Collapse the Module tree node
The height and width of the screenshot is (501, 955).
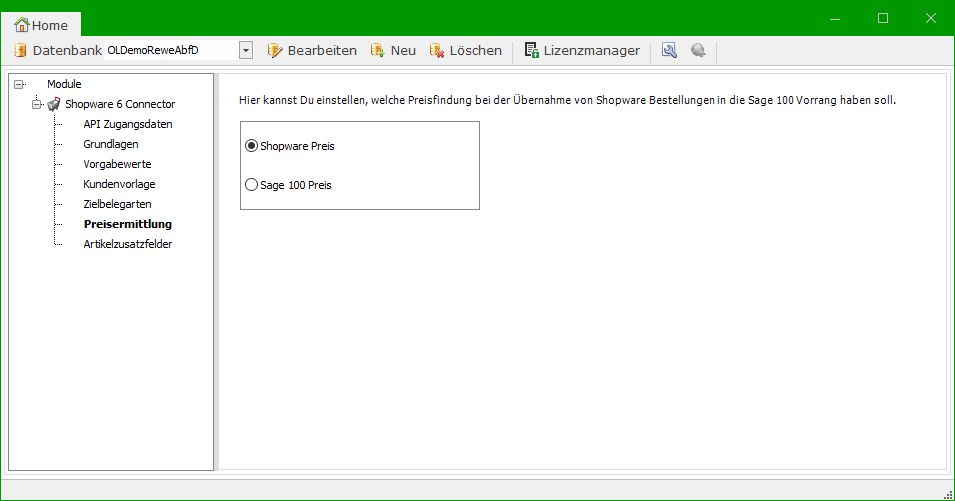coord(19,85)
